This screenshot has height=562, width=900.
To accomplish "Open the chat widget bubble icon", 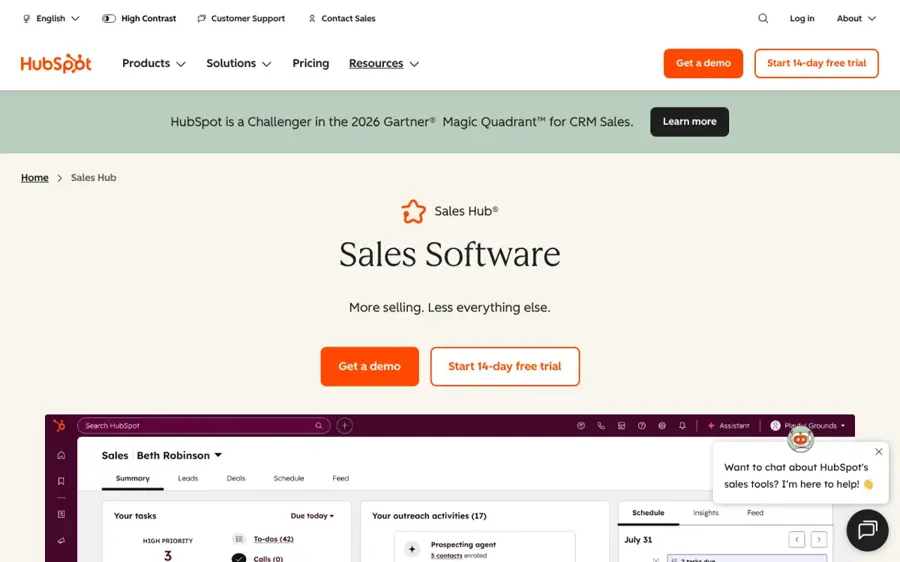I will click(867, 530).
